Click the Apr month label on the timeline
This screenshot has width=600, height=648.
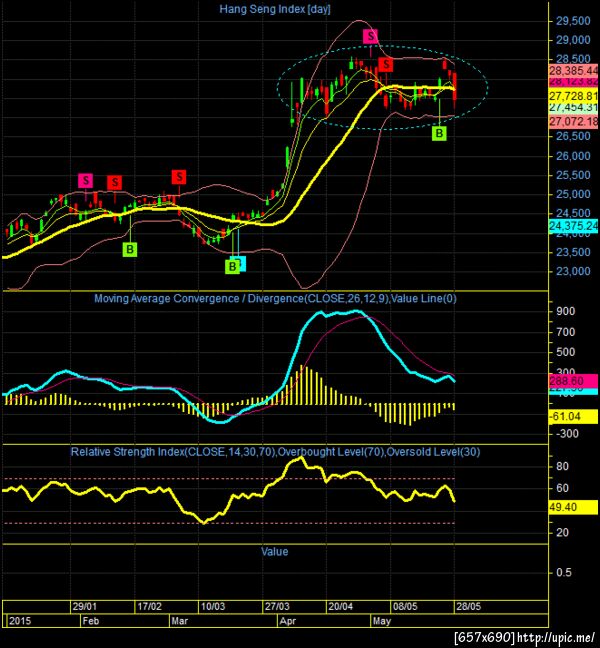point(288,621)
